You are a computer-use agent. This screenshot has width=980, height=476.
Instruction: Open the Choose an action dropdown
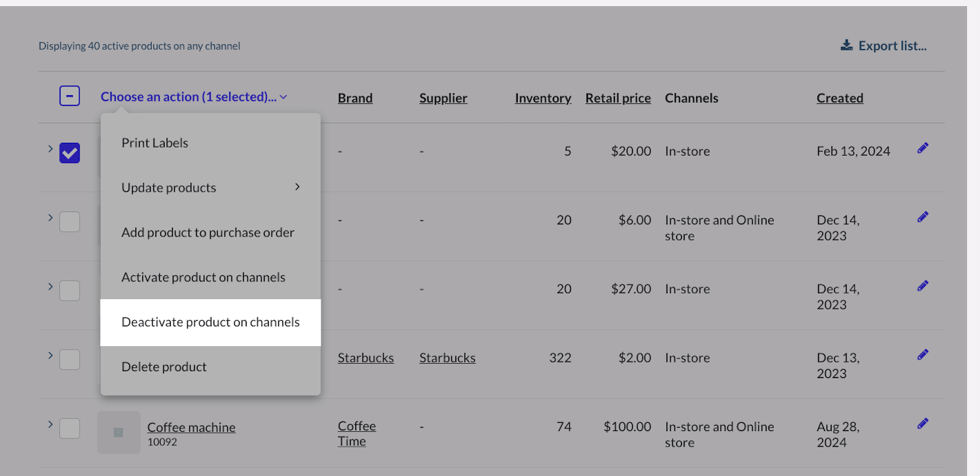(193, 97)
